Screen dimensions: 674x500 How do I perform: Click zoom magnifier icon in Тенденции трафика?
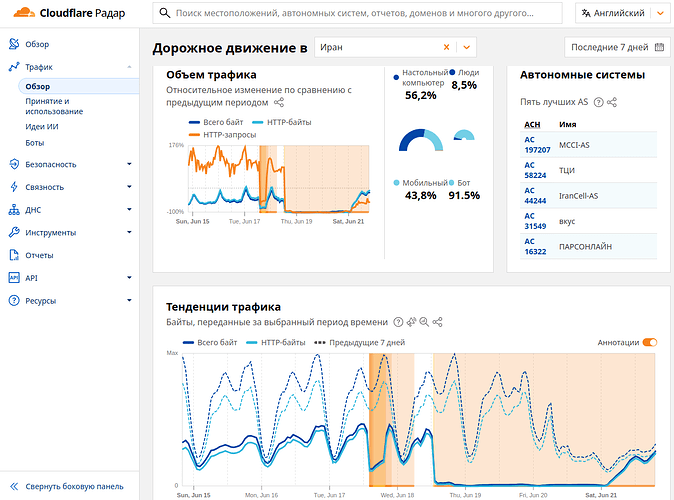click(x=424, y=322)
